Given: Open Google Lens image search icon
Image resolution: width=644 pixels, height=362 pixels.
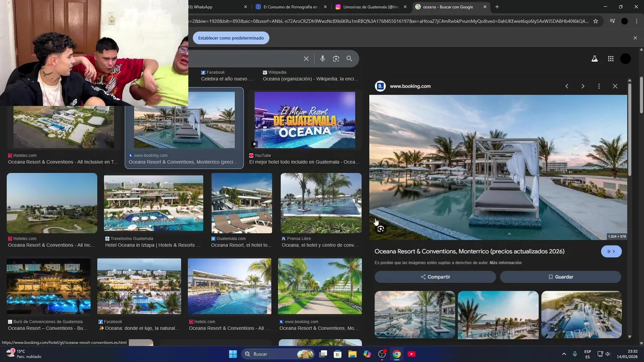Looking at the screenshot, I should click(336, 59).
